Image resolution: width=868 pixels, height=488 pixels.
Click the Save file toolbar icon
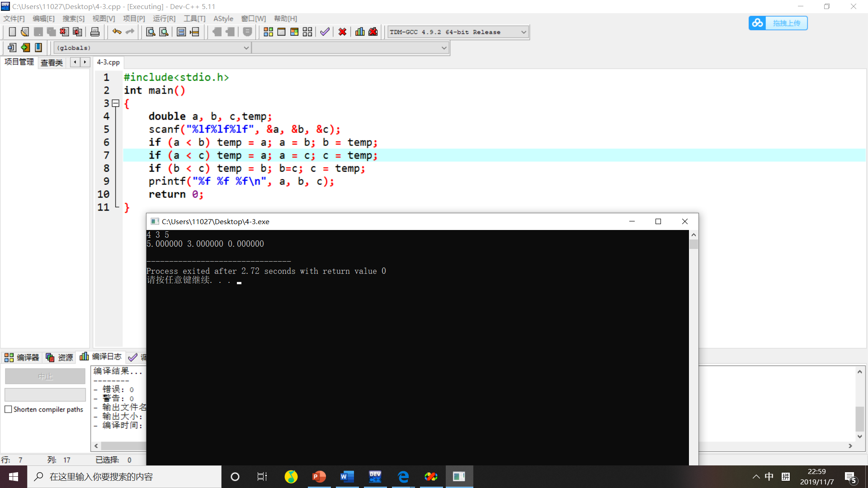(38, 32)
